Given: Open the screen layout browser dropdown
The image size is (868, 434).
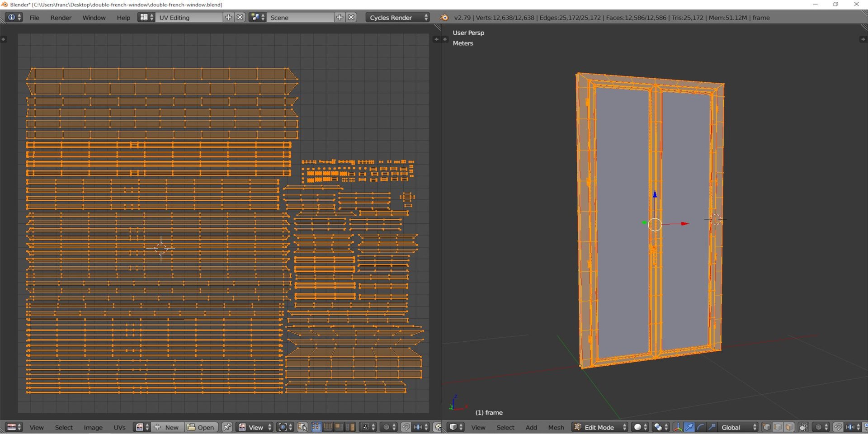Looking at the screenshot, I should (146, 17).
